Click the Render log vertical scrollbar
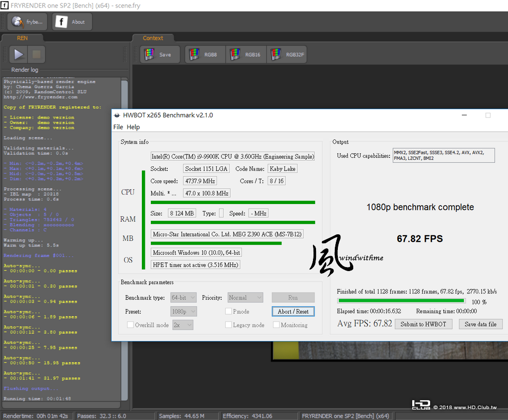508x420 pixels. tap(125, 240)
